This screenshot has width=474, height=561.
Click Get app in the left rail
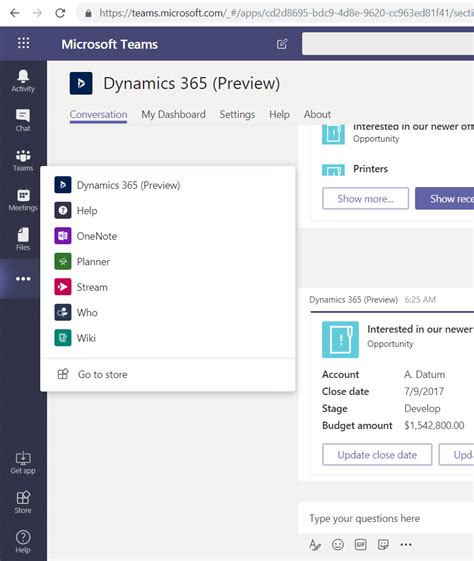[23, 463]
